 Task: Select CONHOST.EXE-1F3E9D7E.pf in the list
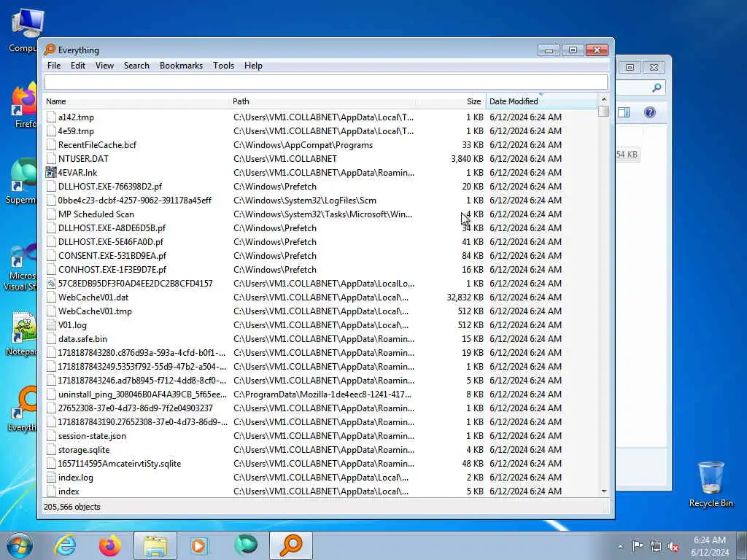pyautogui.click(x=112, y=270)
